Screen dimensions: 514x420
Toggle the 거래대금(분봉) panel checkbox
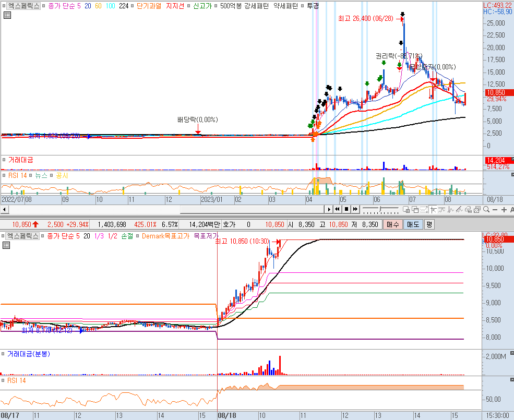pos(3,354)
